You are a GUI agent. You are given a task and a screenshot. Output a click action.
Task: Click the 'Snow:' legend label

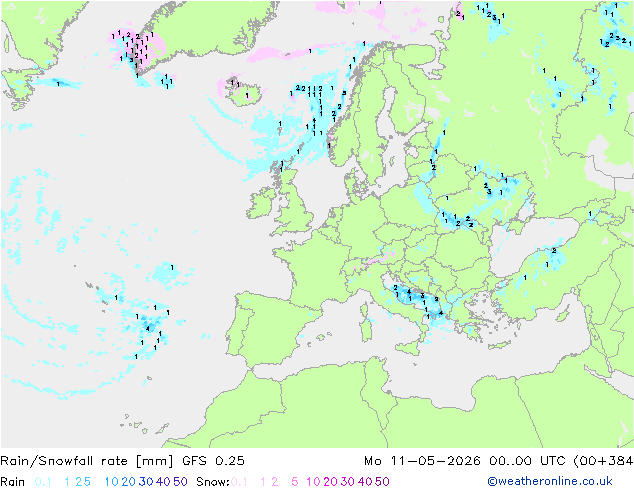point(213,482)
